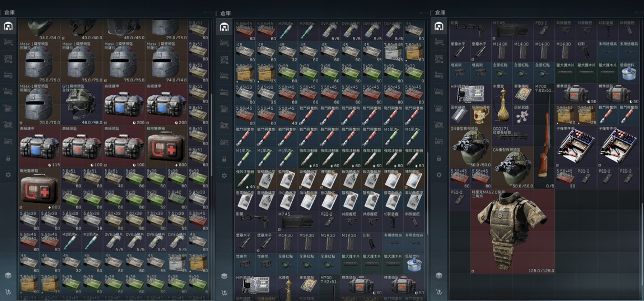Click the stacked-layers icon in left panel sidebar
This screenshot has width=644, height=301.
coord(8,275)
